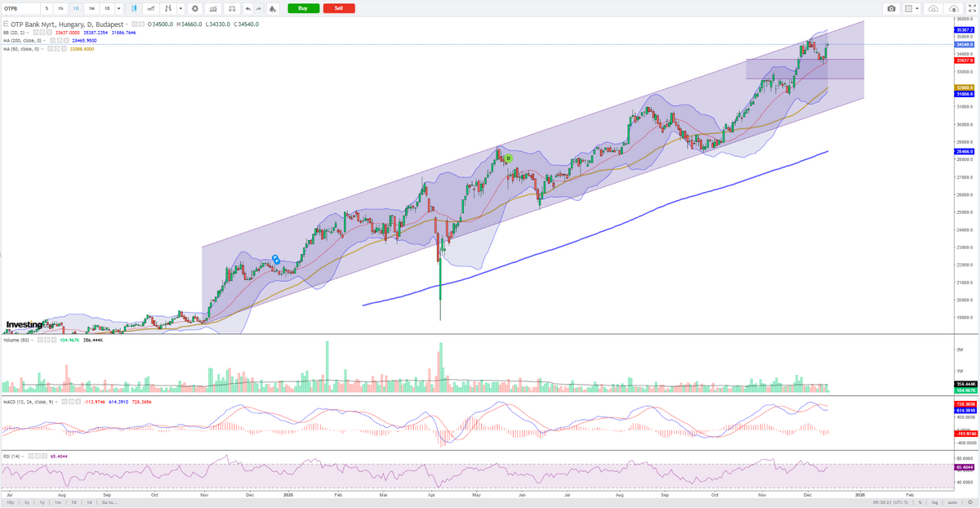
Task: Switch to the 3y date range
Action: 28,502
